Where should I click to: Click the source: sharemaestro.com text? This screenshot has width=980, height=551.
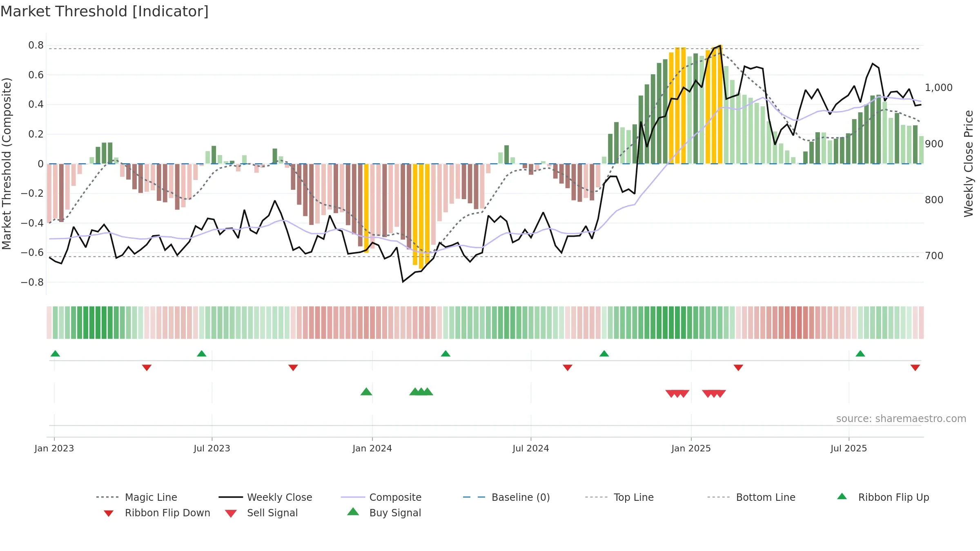901,419
